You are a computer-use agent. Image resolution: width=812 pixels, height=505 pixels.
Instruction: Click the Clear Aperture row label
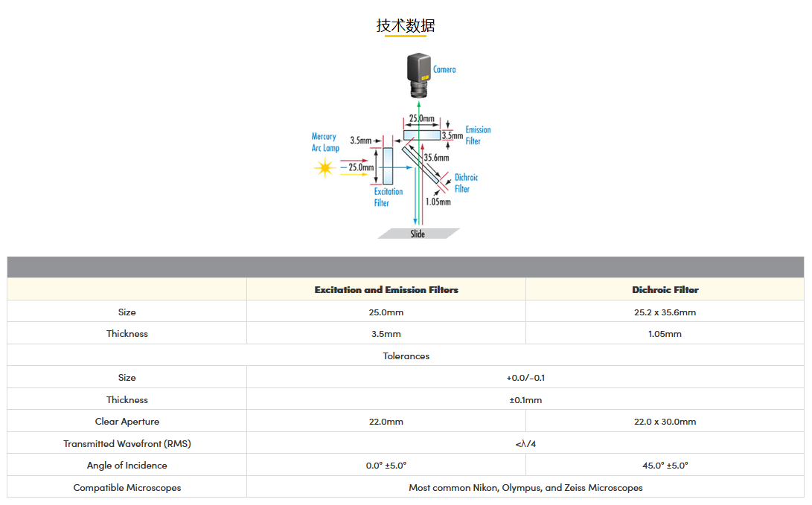pos(127,422)
